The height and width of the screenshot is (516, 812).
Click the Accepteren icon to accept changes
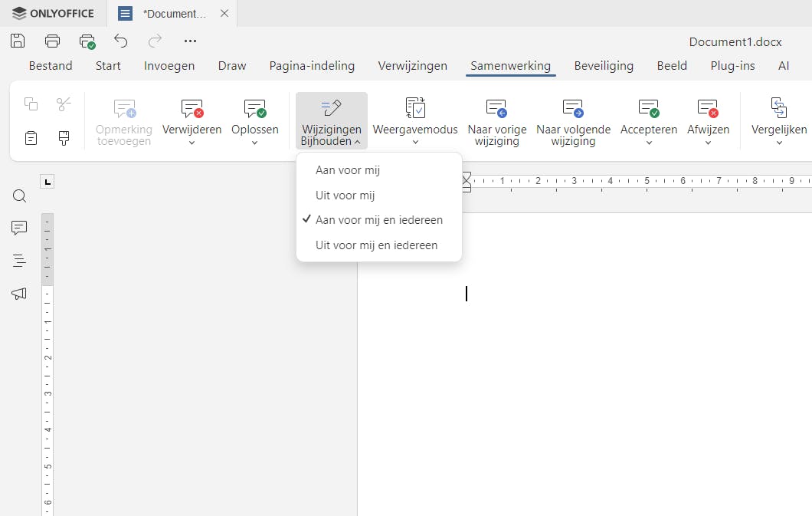(x=648, y=109)
